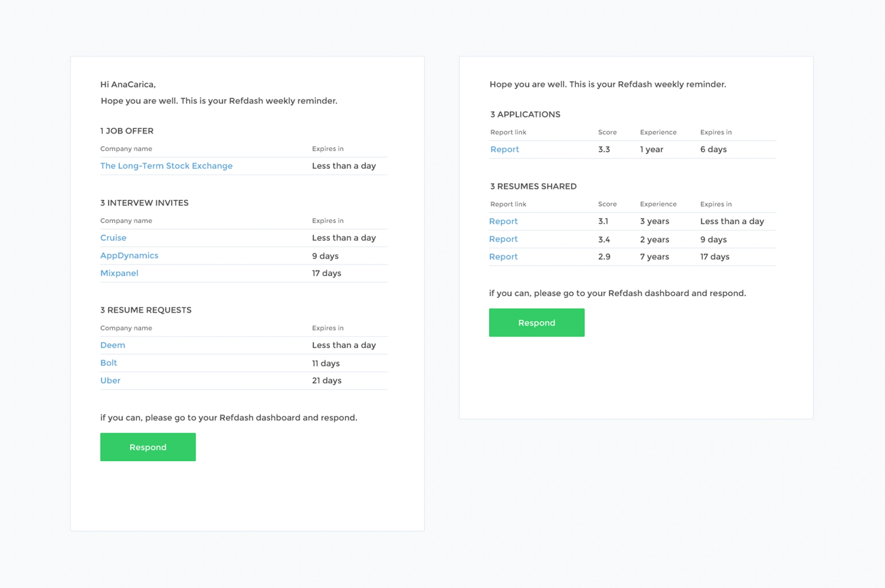Open The Long-Term Stock Exchange link

click(166, 166)
